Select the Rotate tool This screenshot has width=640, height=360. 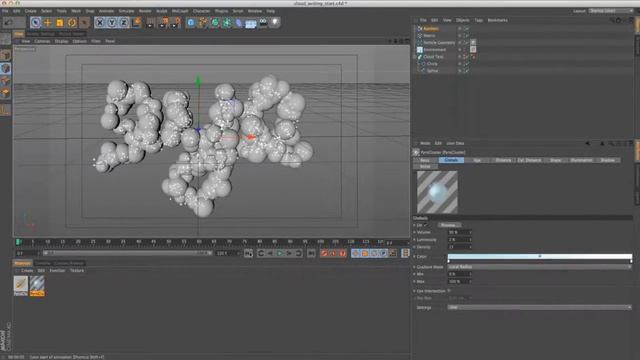(72, 22)
